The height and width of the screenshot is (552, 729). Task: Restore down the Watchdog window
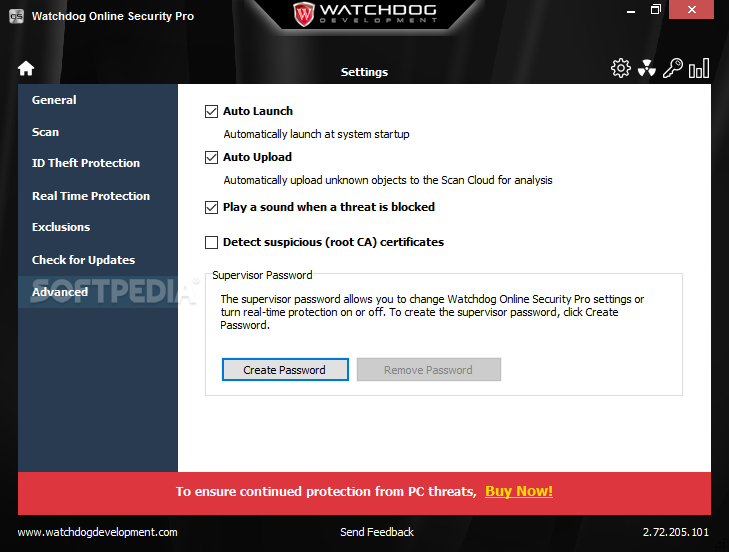[x=655, y=10]
